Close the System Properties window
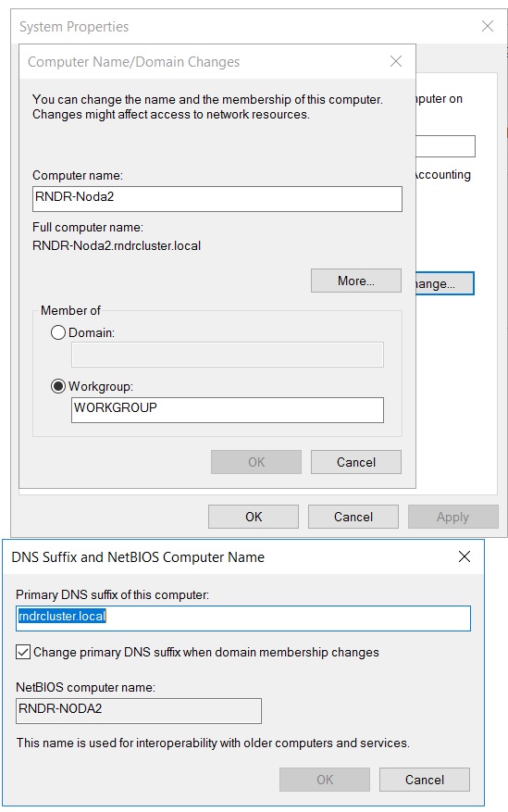This screenshot has width=508, height=812. (488, 27)
